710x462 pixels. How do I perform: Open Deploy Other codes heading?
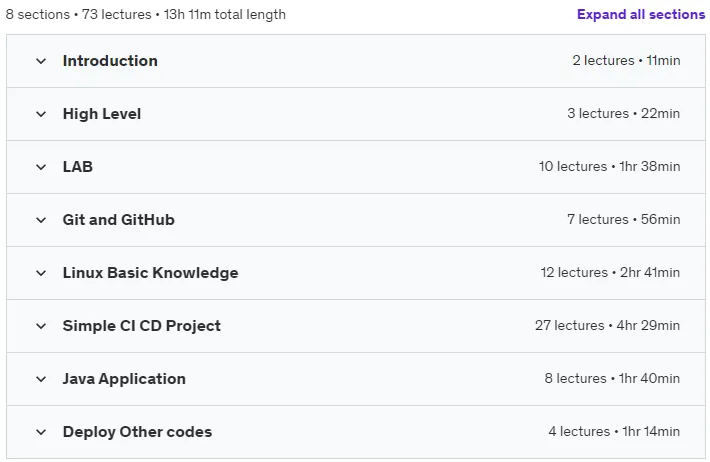137,432
